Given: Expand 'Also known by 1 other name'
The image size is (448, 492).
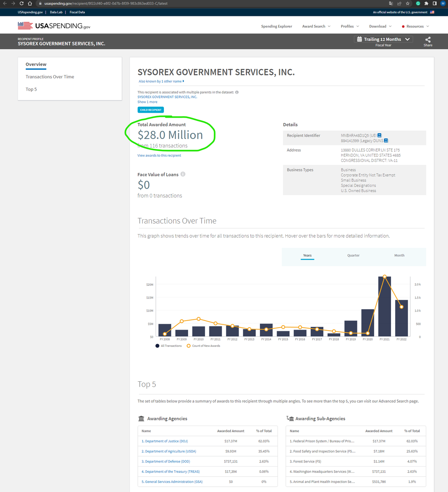Looking at the screenshot, I should click(161, 81).
